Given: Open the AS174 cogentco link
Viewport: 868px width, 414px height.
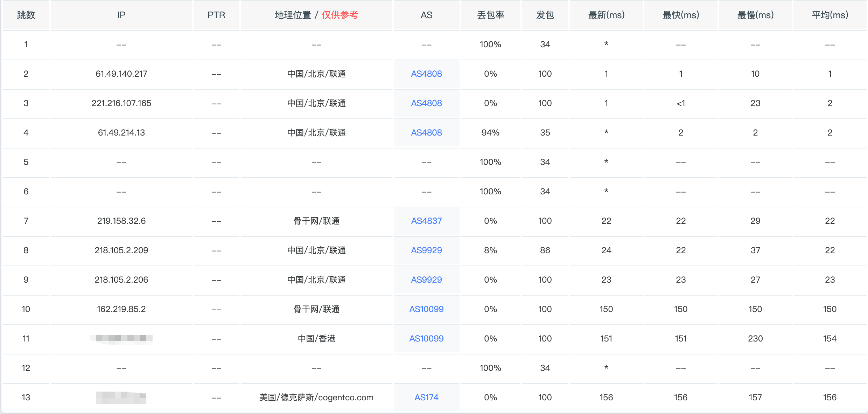Looking at the screenshot, I should coord(426,398).
